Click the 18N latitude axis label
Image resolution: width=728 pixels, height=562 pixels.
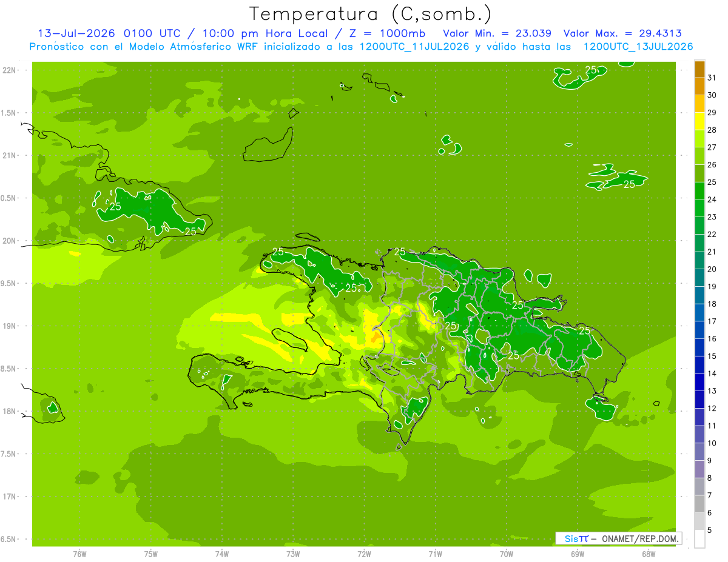click(x=10, y=412)
